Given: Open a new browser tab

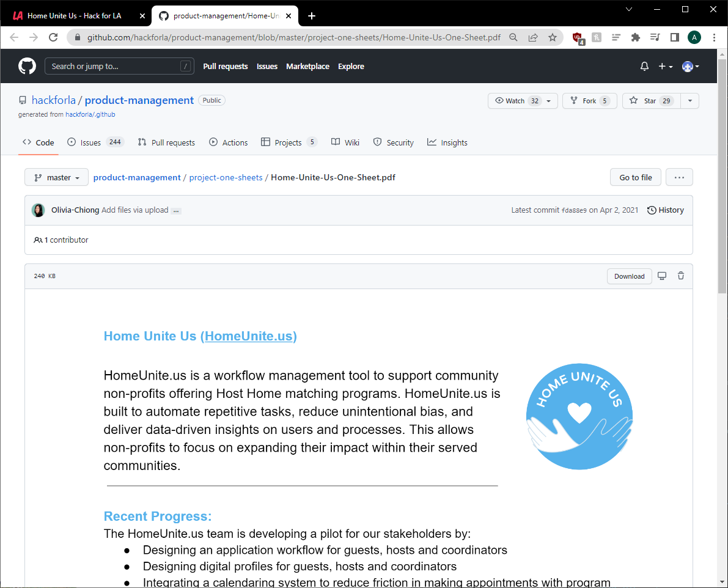Looking at the screenshot, I should (312, 16).
